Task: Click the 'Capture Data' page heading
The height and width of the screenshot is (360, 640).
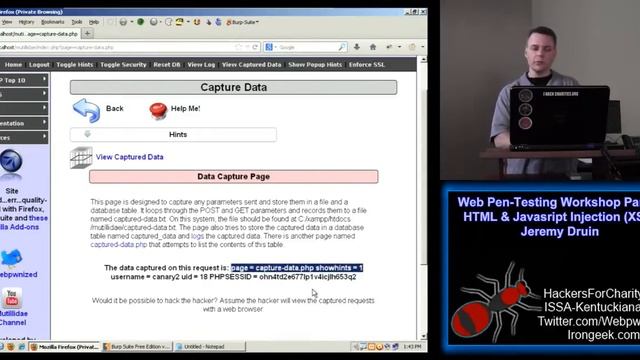Action: [x=233, y=87]
